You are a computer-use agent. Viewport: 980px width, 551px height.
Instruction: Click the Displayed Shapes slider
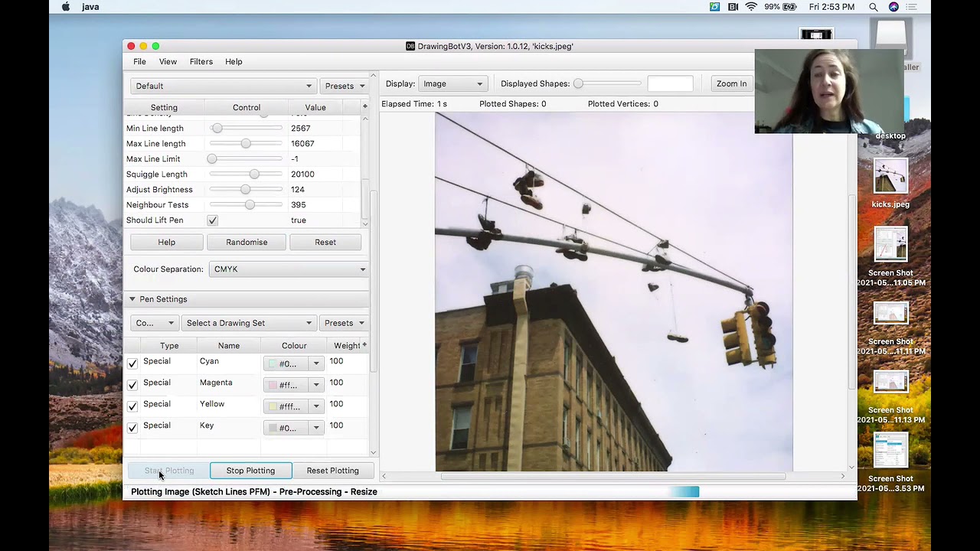point(608,83)
